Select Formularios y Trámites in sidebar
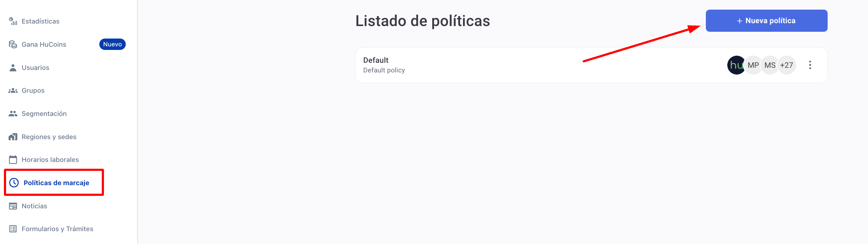Screen dimensions: 868x244 [x=57, y=229]
